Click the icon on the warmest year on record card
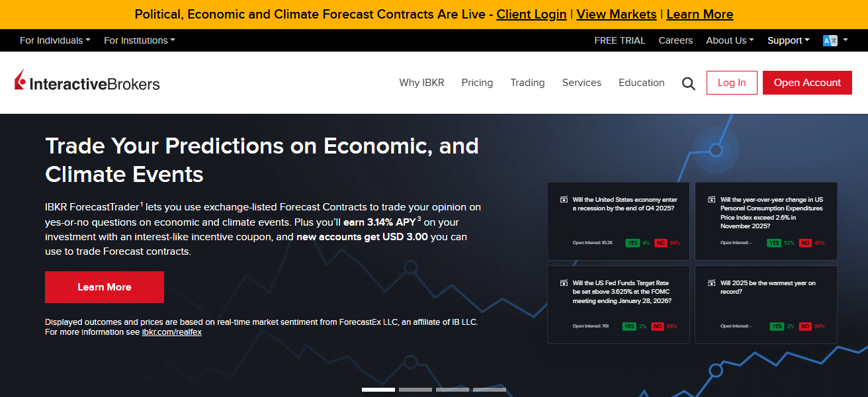Image resolution: width=868 pixels, height=397 pixels. [x=711, y=283]
